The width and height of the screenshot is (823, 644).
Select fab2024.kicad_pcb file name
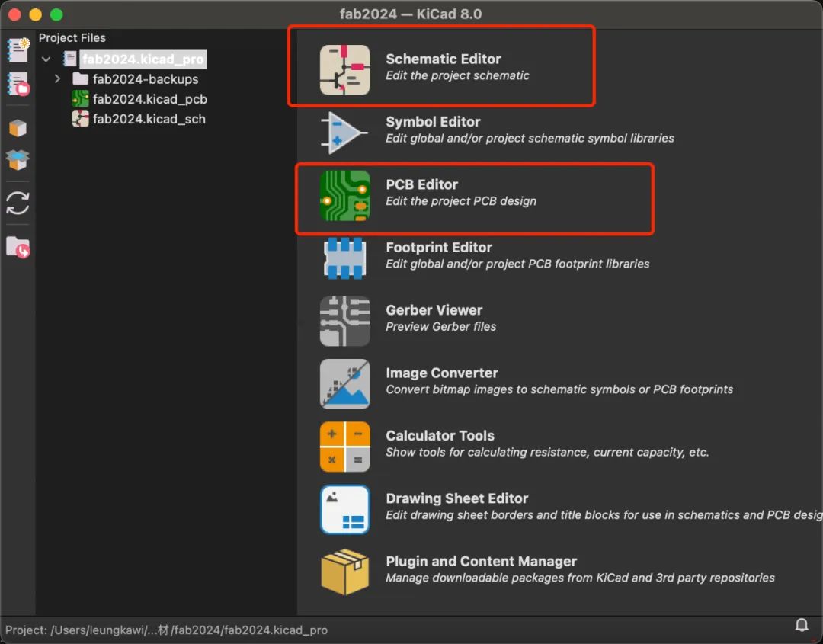[x=150, y=99]
